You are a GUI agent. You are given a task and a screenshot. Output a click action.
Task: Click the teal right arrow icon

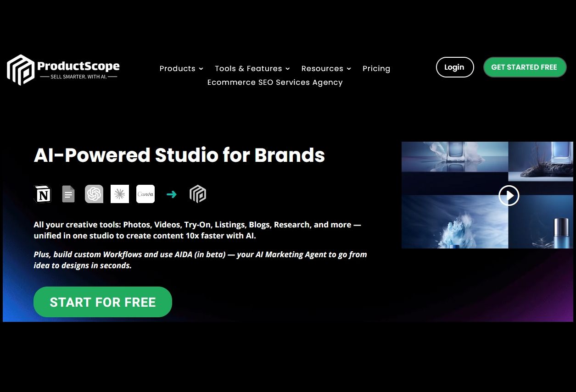[x=172, y=194]
